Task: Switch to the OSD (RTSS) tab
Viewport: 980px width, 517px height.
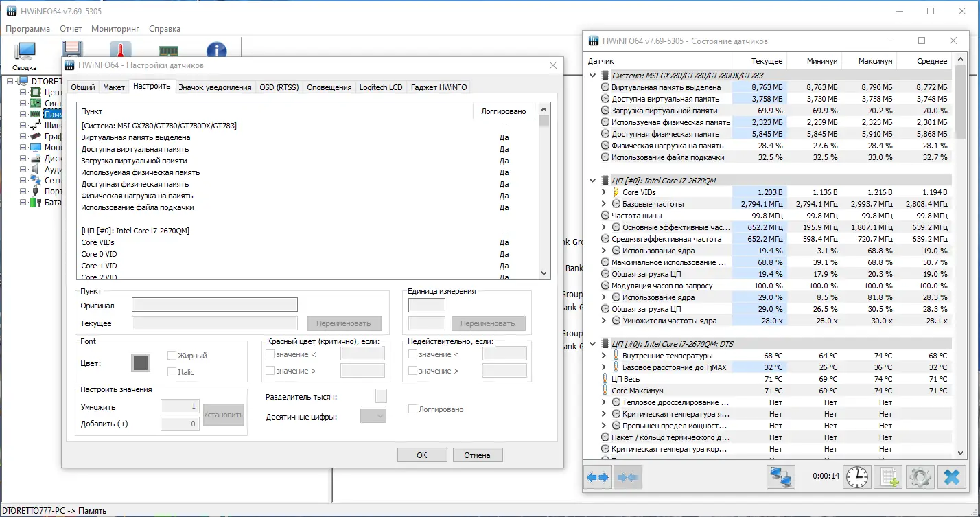Action: tap(279, 87)
